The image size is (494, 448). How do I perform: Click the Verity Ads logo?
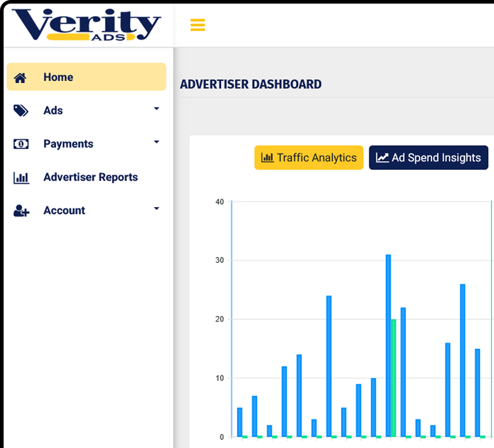86,25
